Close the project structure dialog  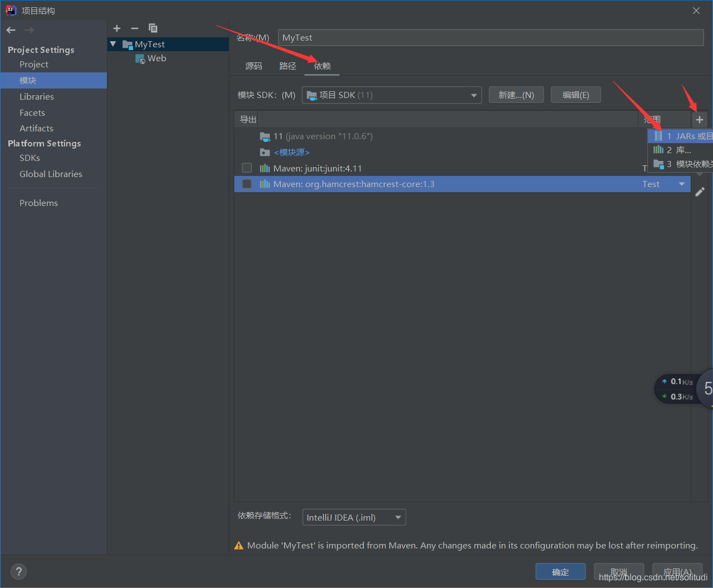tap(696, 11)
